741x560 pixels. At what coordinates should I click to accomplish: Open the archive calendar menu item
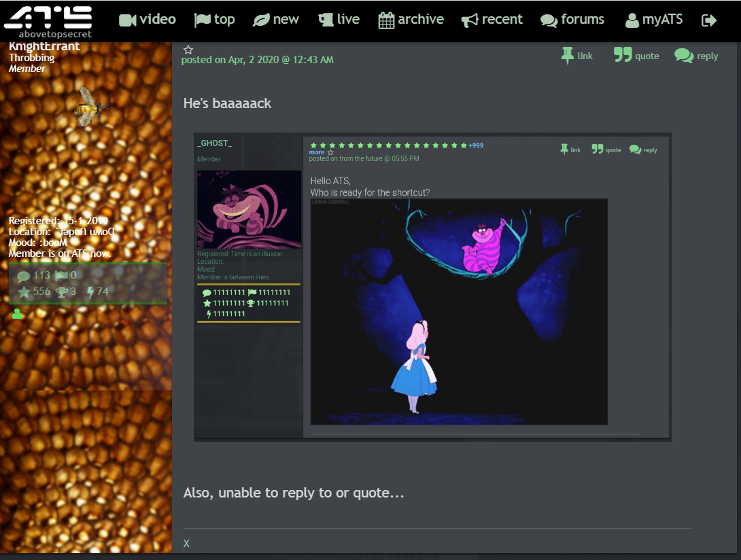point(411,20)
